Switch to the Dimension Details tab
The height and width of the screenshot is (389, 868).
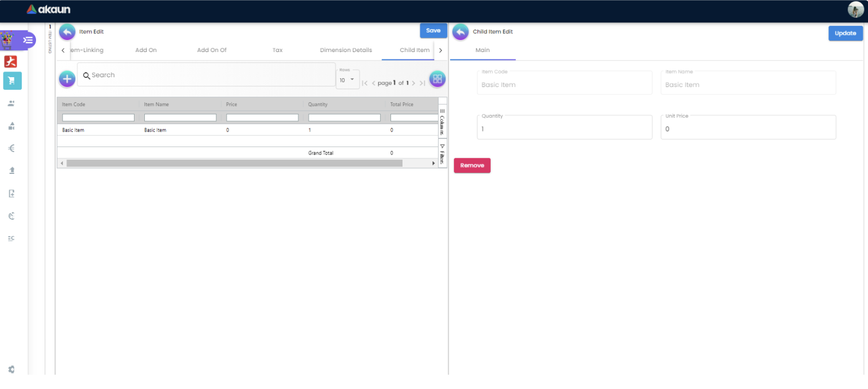(x=346, y=50)
